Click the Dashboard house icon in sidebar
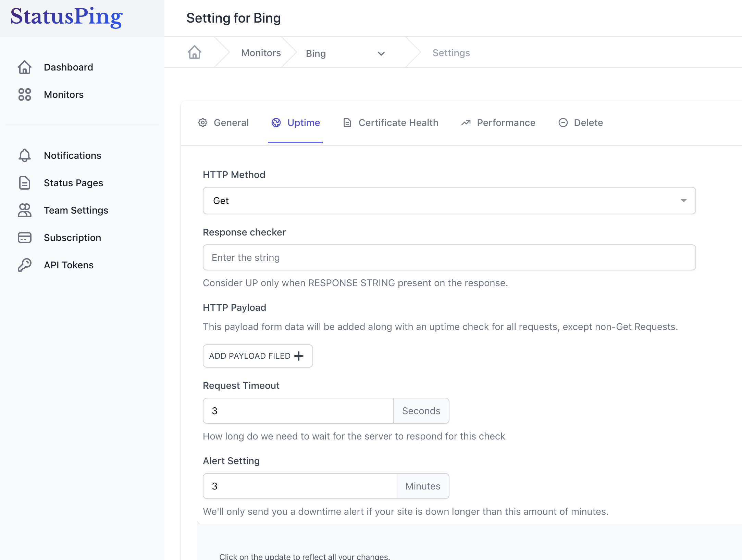 (25, 67)
